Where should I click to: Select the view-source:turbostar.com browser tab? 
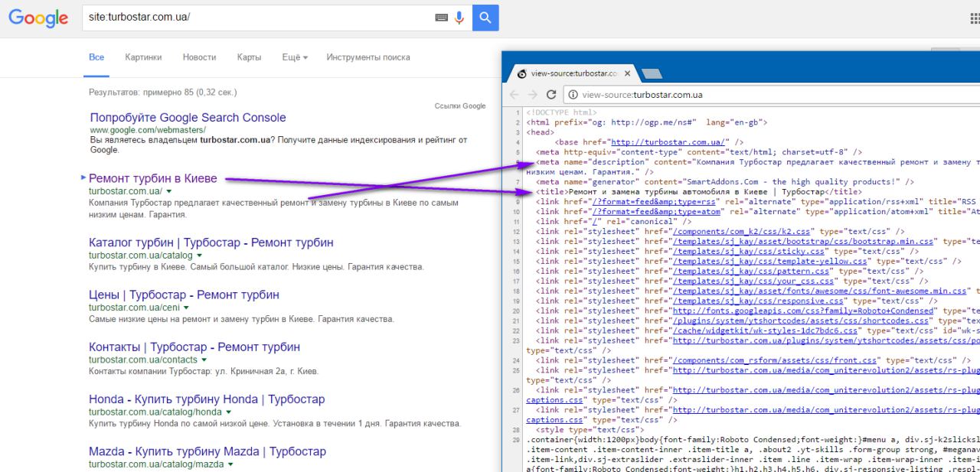click(x=572, y=73)
